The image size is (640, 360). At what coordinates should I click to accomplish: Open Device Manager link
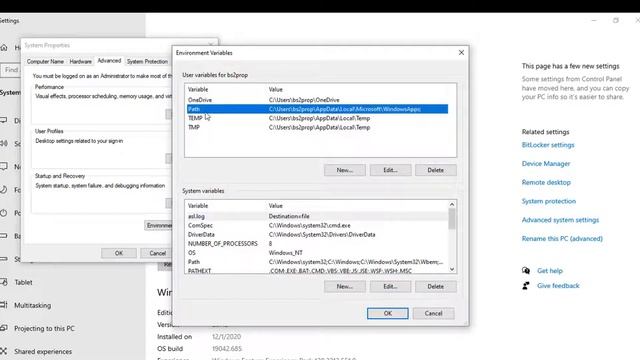tap(546, 164)
